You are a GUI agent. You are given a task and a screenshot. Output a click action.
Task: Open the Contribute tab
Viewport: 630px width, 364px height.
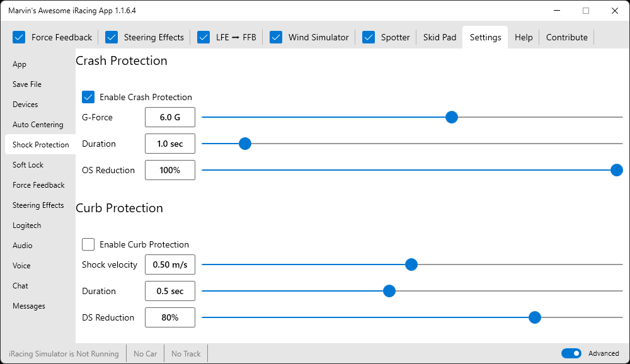(566, 37)
